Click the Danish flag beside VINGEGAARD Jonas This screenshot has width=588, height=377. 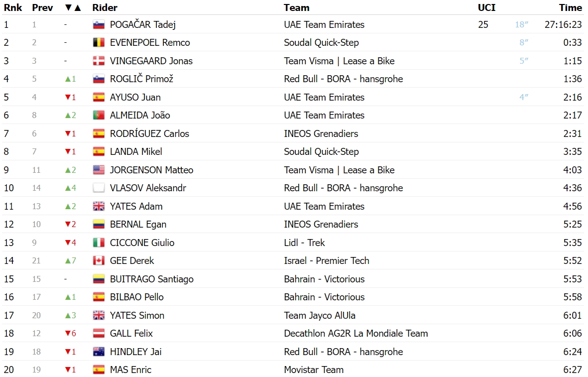point(99,61)
